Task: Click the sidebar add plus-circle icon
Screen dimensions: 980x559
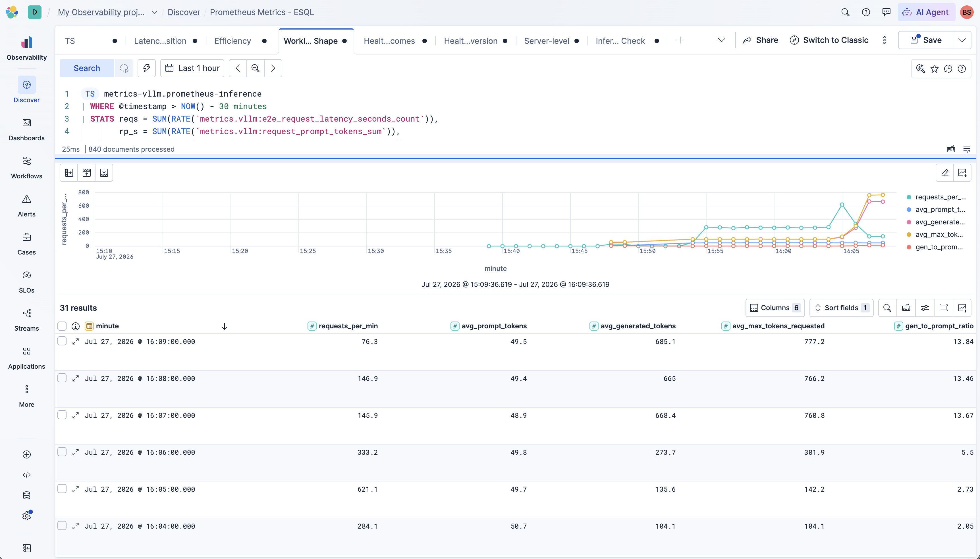Action: pos(26,454)
